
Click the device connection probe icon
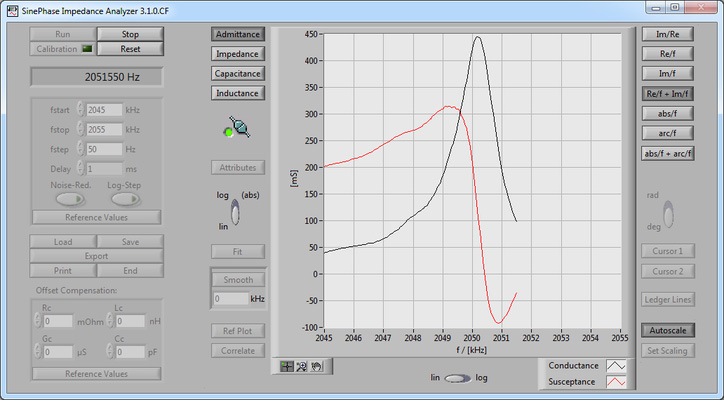236,128
